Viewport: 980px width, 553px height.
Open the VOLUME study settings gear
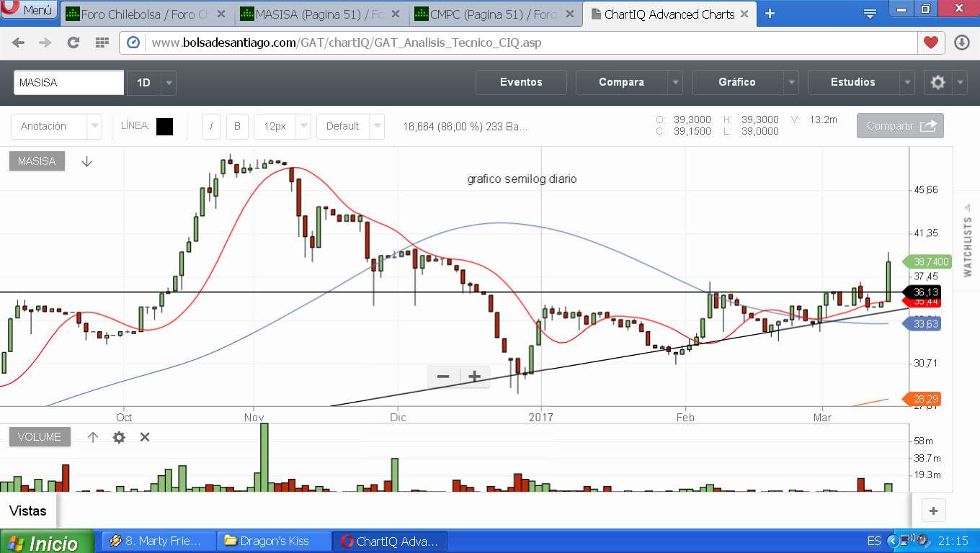tap(119, 437)
